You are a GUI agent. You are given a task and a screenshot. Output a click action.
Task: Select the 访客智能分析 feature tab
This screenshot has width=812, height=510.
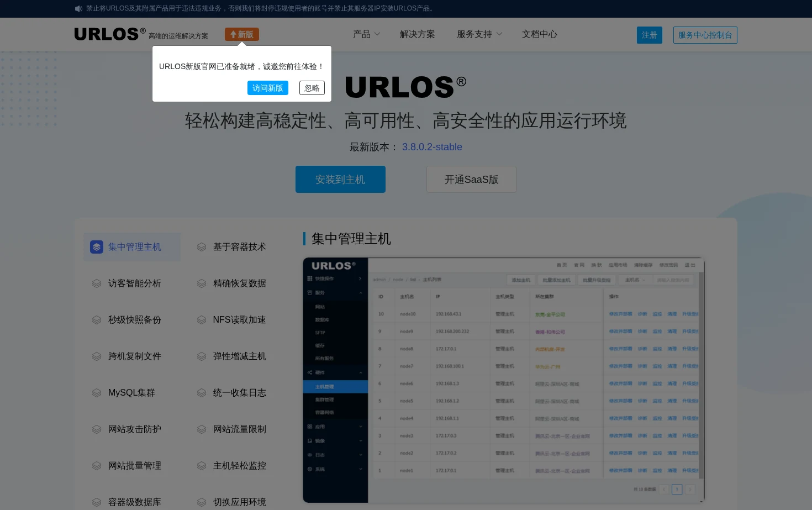point(132,283)
